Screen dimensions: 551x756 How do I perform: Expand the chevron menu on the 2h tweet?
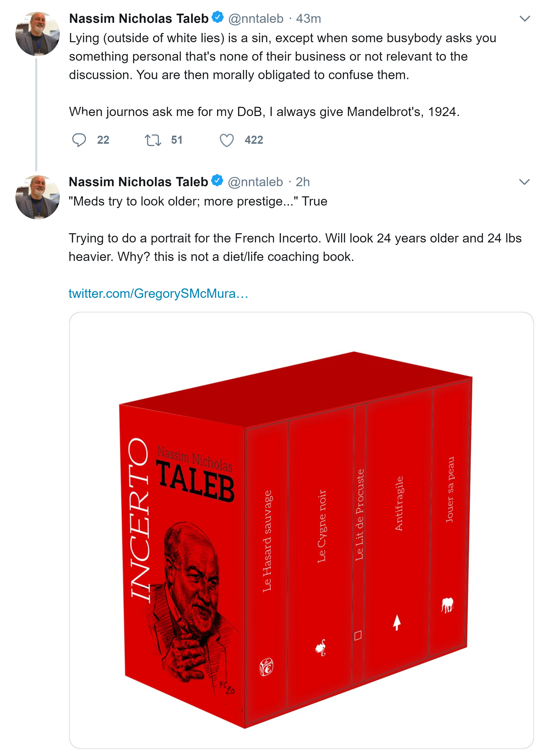point(525,182)
